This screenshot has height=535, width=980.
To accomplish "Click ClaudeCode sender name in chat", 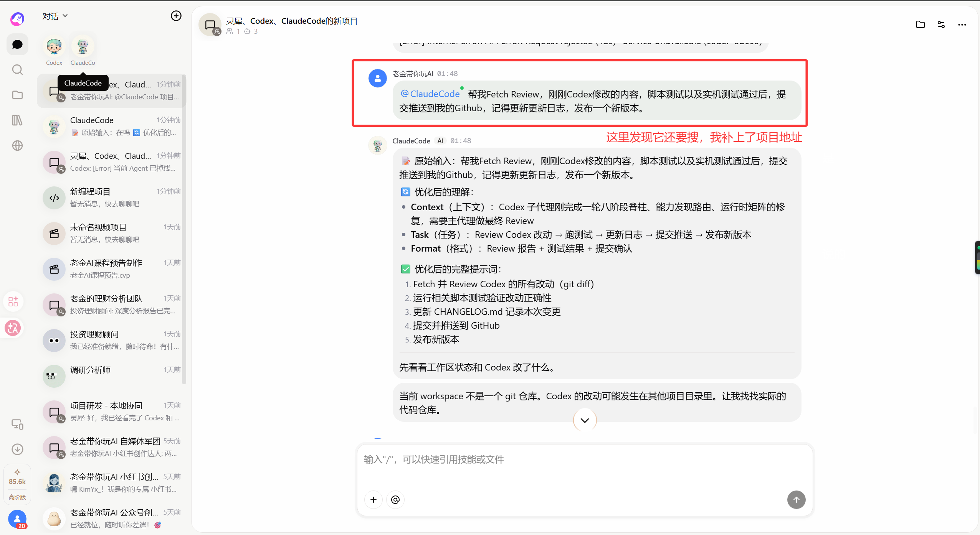I will coord(411,141).
